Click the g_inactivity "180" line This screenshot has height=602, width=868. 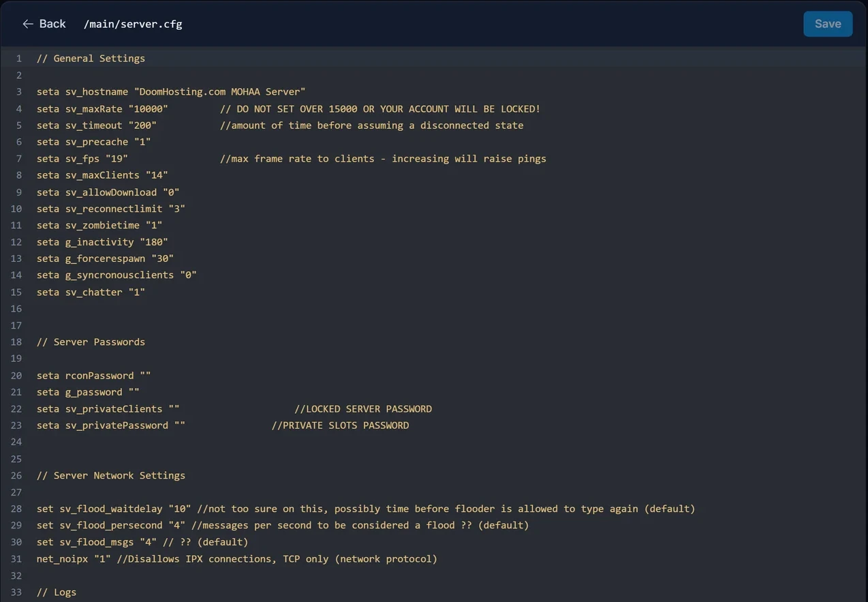(102, 242)
